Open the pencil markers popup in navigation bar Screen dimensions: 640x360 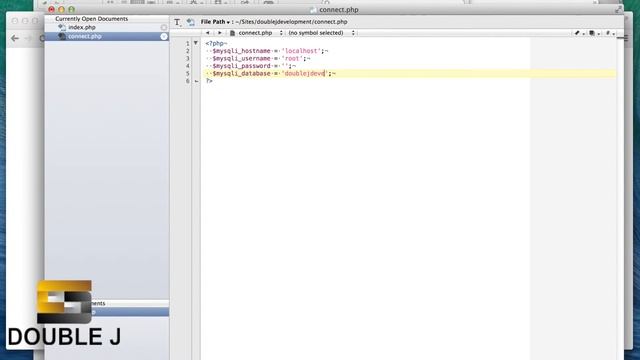point(579,33)
